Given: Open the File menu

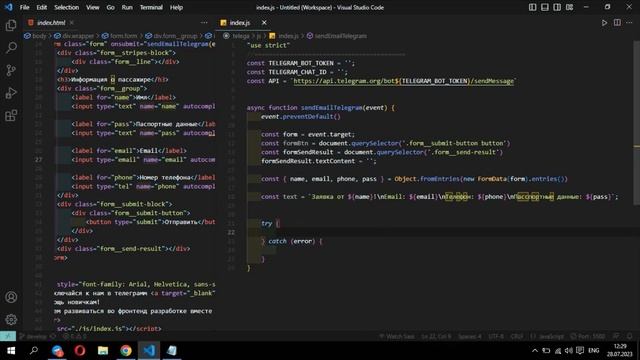Looking at the screenshot, I should tap(24, 7).
